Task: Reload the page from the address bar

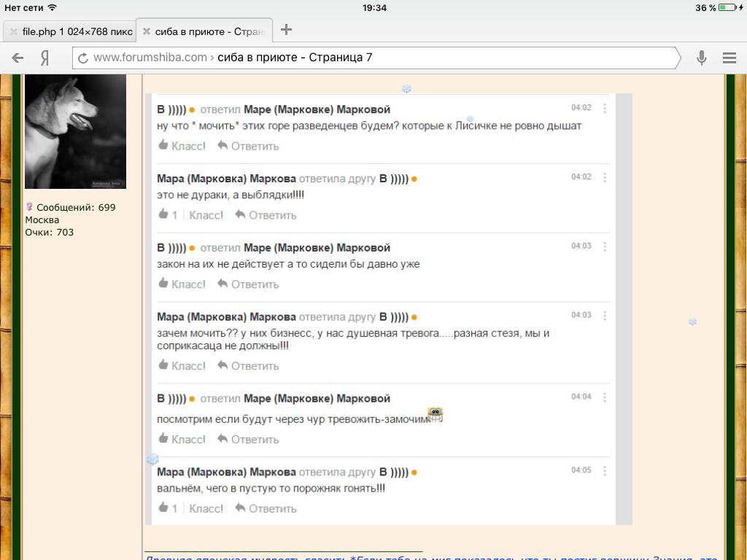Action: [83, 58]
